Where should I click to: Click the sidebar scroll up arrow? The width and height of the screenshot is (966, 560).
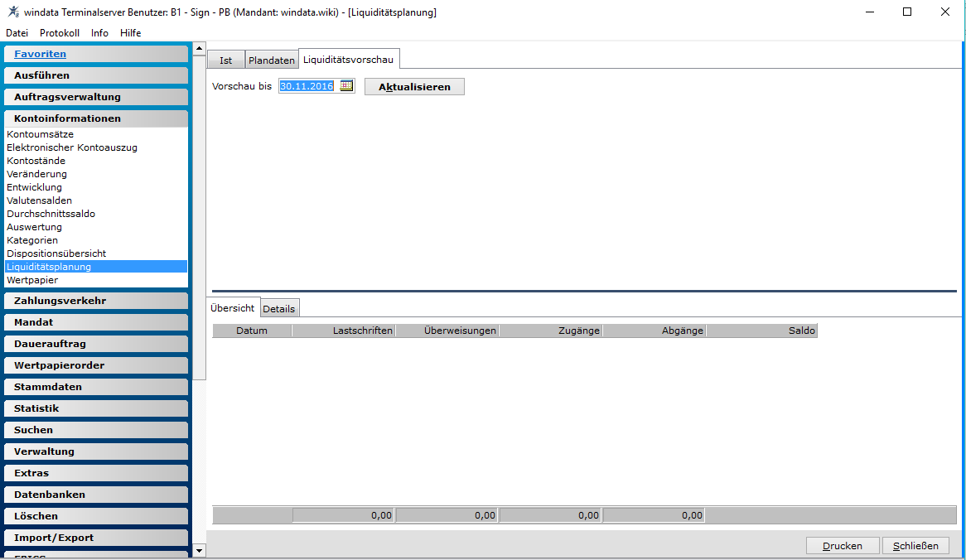(199, 48)
